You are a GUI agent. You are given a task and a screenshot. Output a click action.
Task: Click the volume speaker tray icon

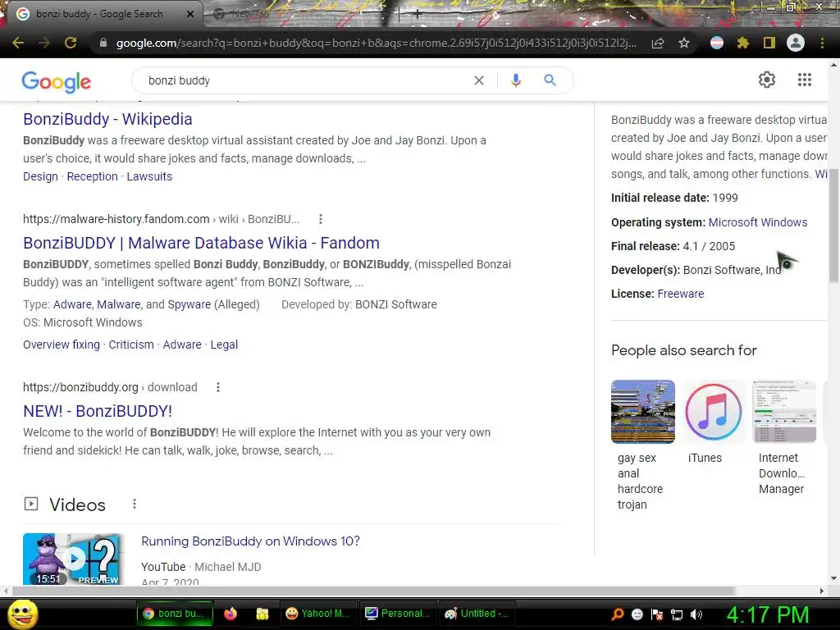[x=696, y=614]
